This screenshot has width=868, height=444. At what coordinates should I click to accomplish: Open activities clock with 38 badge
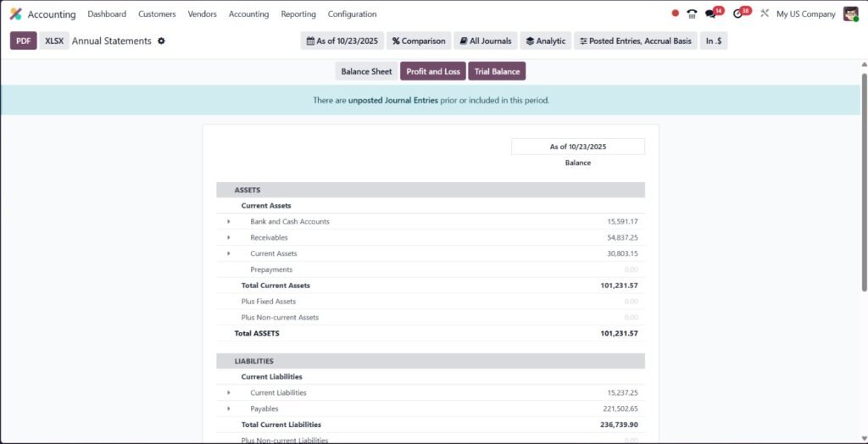[737, 14]
